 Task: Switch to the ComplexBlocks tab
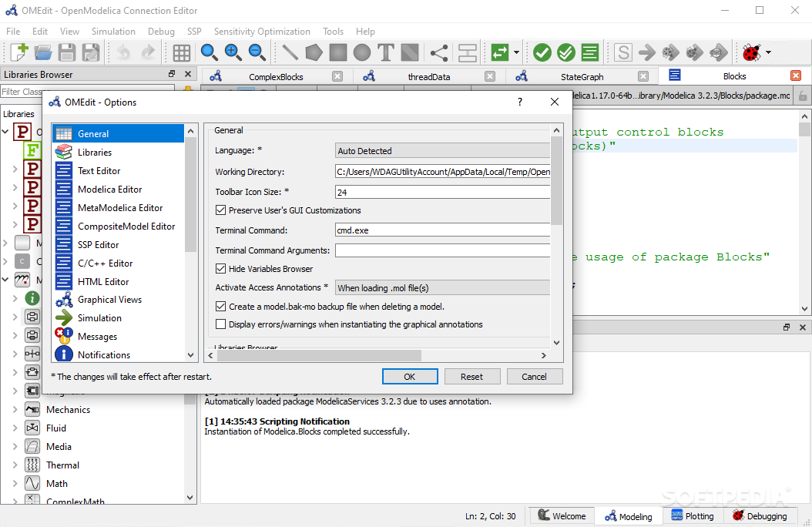276,76
